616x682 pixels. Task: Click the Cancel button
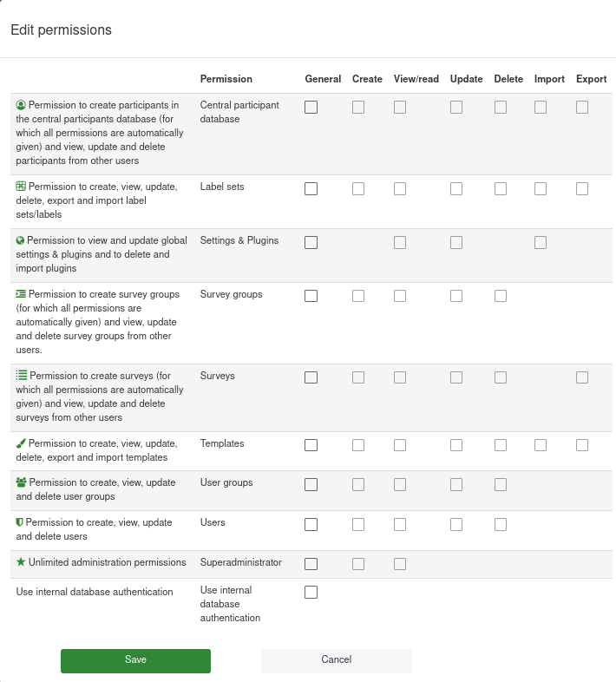[337, 660]
